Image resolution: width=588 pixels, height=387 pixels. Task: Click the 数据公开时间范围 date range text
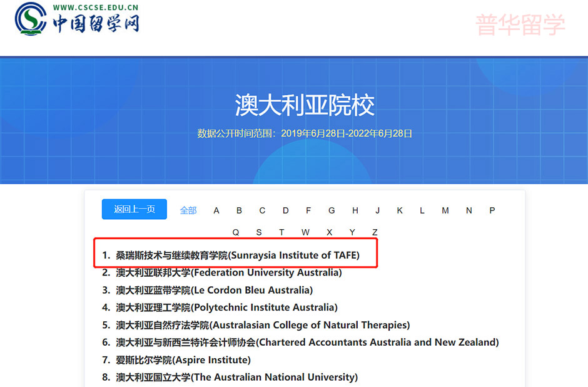(305, 133)
